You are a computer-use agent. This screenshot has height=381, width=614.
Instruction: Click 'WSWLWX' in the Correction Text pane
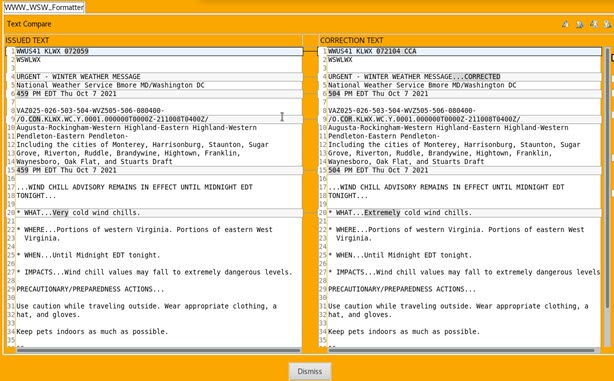pos(340,60)
